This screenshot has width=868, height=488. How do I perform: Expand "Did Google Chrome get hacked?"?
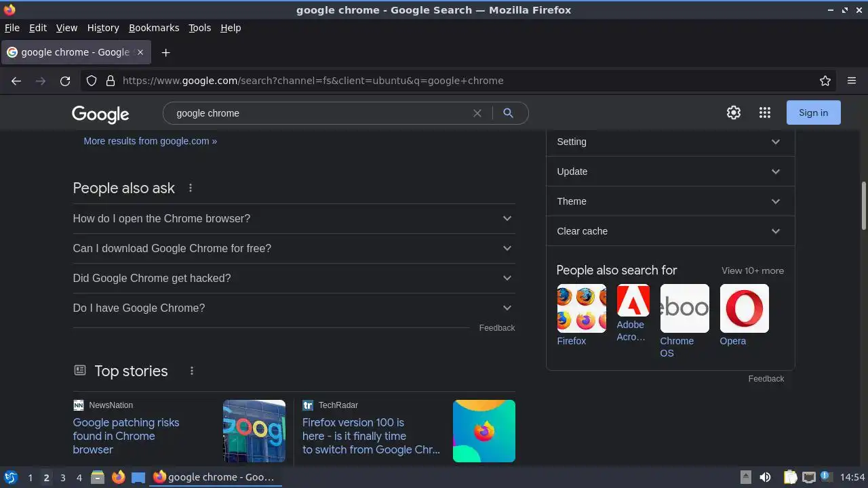[294, 278]
